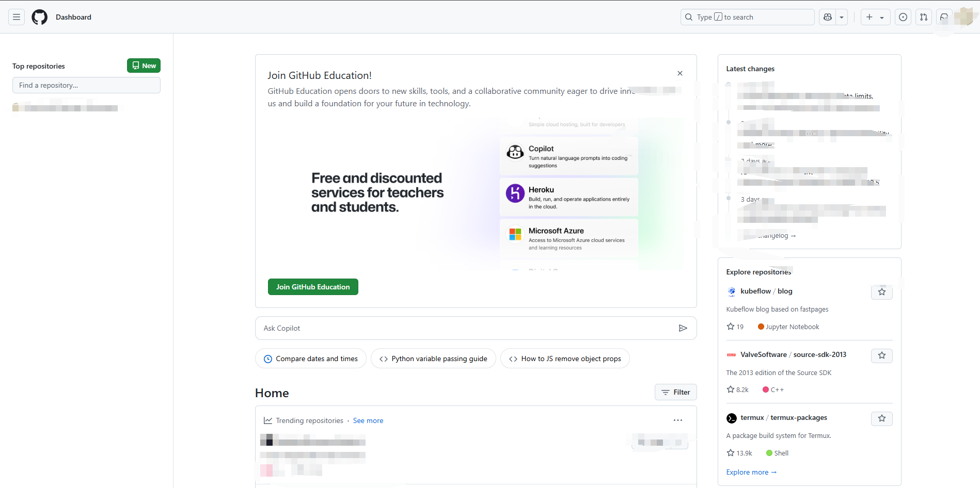
Task: Open the user avatar menu
Action: click(964, 17)
